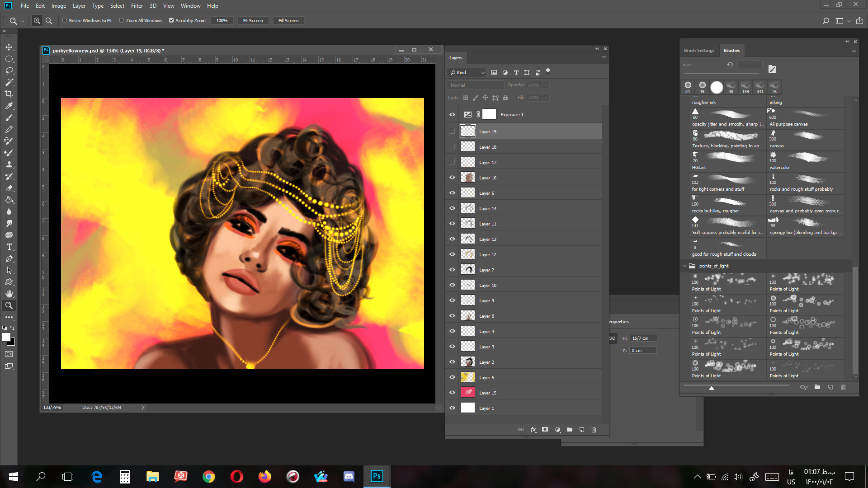Show Layer 19 visibility
The height and width of the screenshot is (488, 868).
coord(452,131)
